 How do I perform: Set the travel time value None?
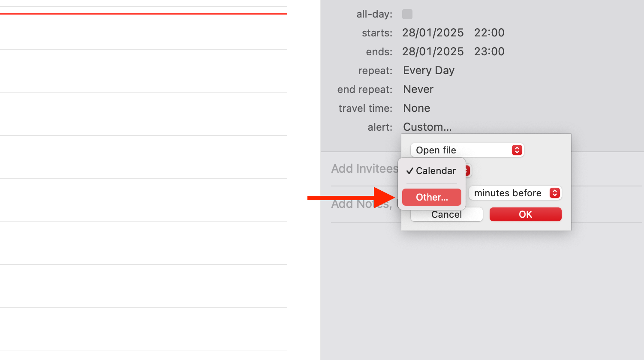[x=416, y=108]
